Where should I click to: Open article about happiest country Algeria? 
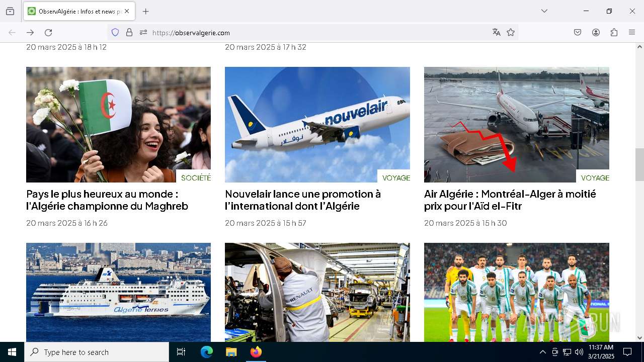tap(107, 200)
